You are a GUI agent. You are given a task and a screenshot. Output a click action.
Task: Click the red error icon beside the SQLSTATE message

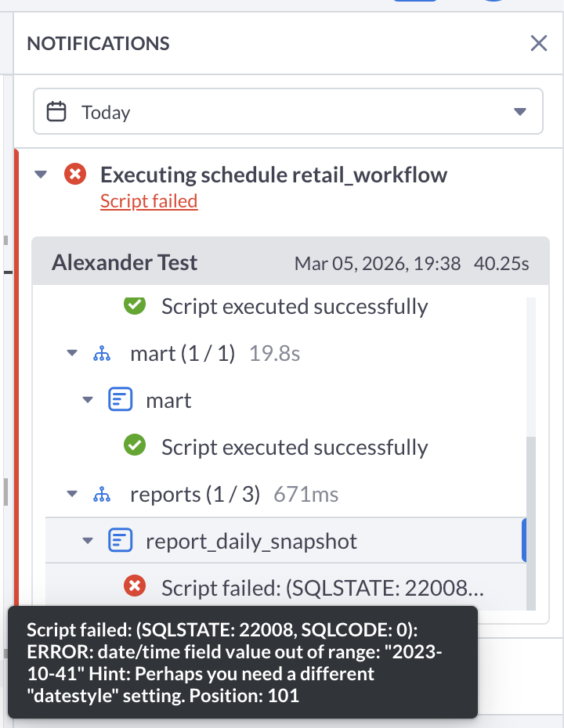click(x=135, y=586)
